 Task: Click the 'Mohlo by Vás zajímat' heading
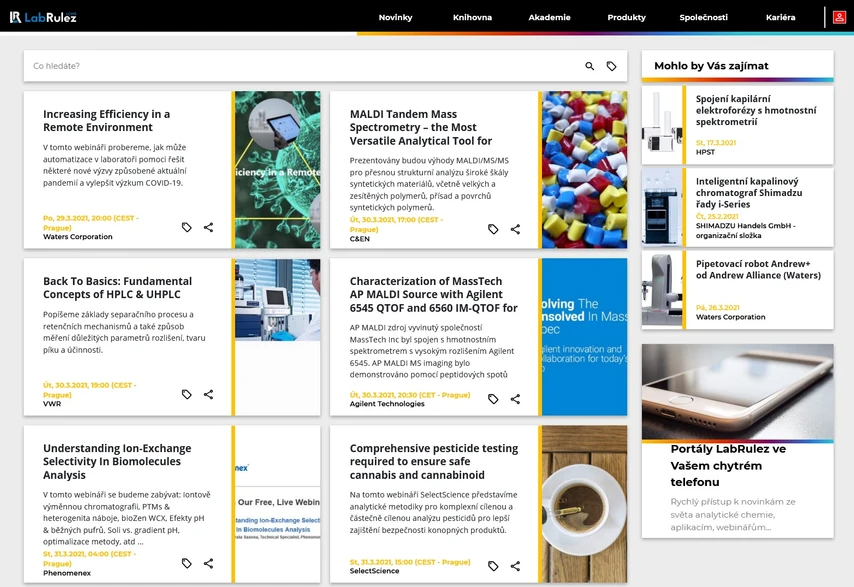point(711,66)
